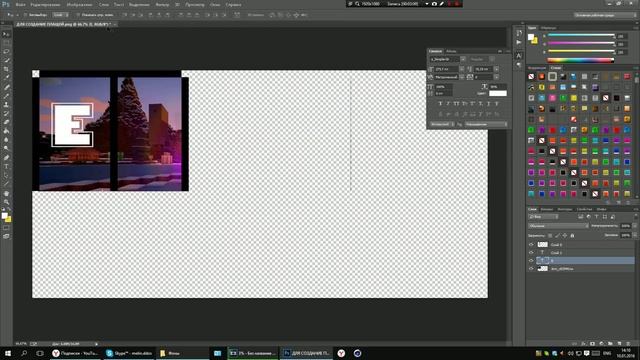Toggle lock transparent pixels in Layers panel
This screenshot has height=360, width=640.
[x=550, y=236]
